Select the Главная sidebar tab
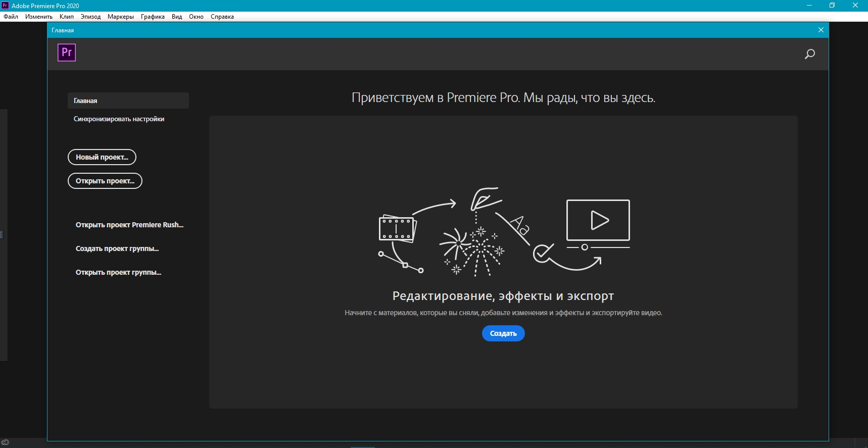Screen dimensions: 868x448 128,101
